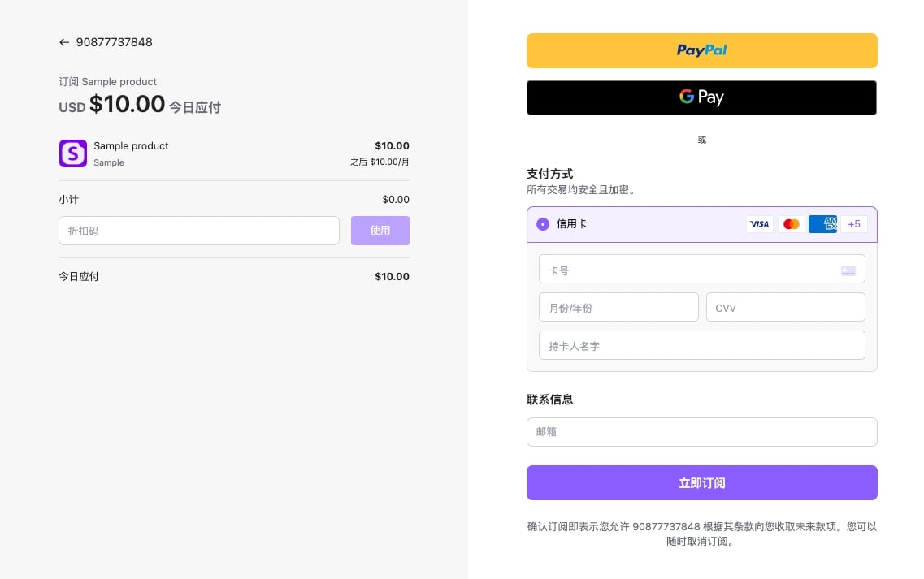Click the back arrow next to 90877737848
The width and height of the screenshot is (924, 579).
64,42
